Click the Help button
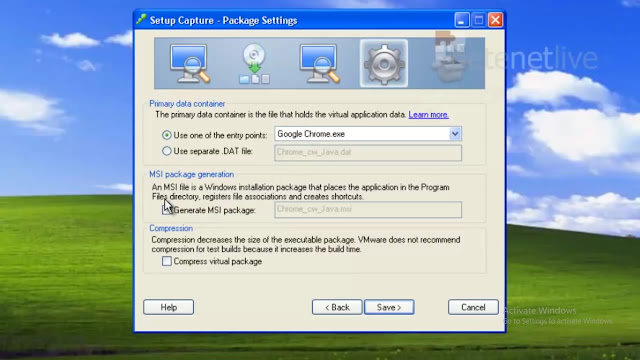Image resolution: width=640 pixels, height=360 pixels. [169, 307]
